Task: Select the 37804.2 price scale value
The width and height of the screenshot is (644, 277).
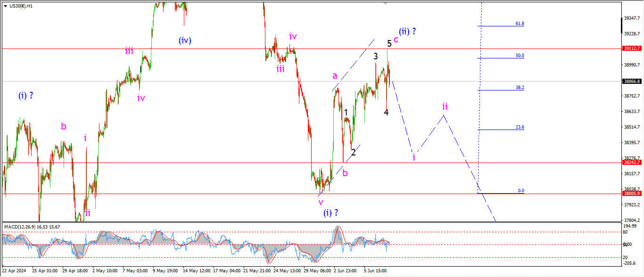Action: [x=632, y=220]
